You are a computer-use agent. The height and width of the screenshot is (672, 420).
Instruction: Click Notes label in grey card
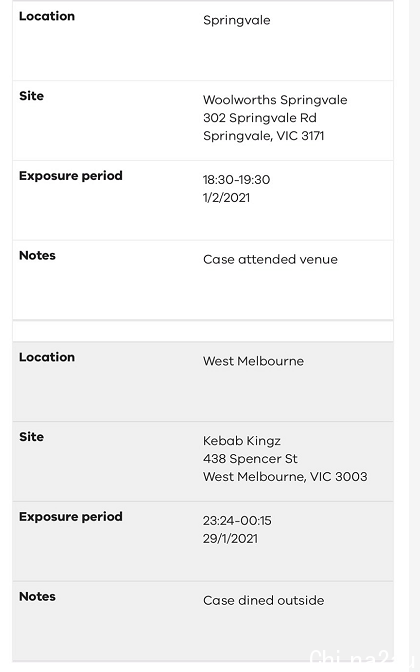pos(37,597)
